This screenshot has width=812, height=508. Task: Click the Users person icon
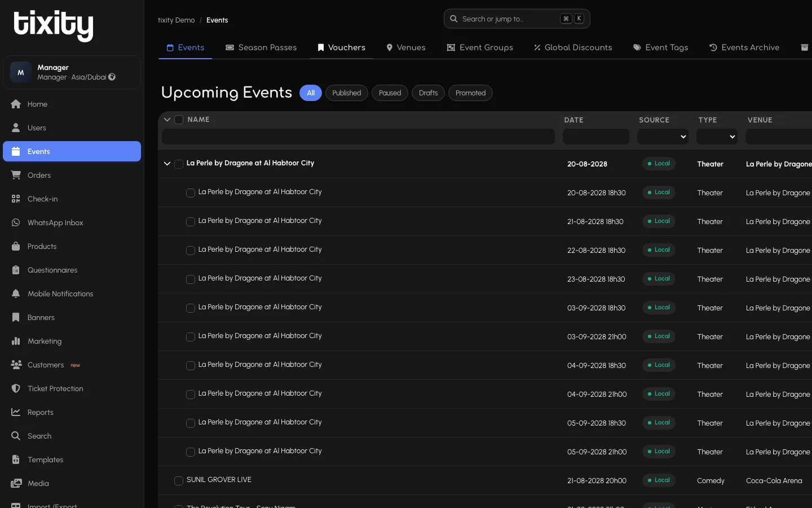click(x=16, y=128)
